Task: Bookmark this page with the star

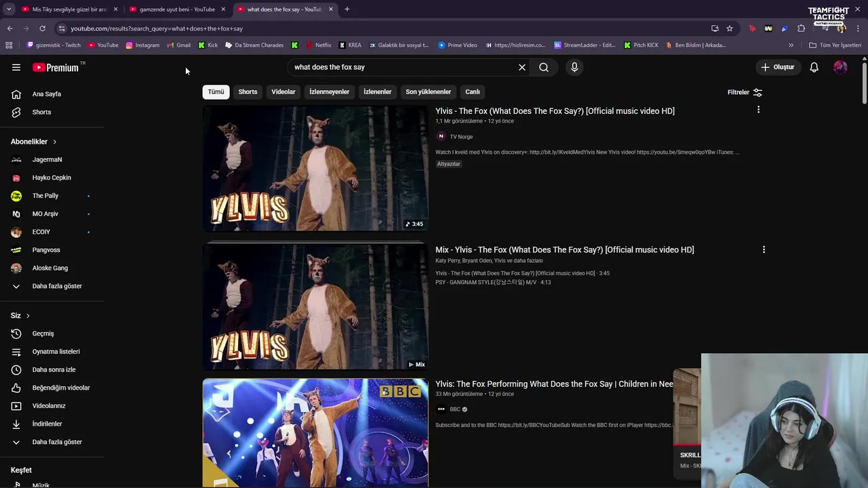Action: coord(730,28)
